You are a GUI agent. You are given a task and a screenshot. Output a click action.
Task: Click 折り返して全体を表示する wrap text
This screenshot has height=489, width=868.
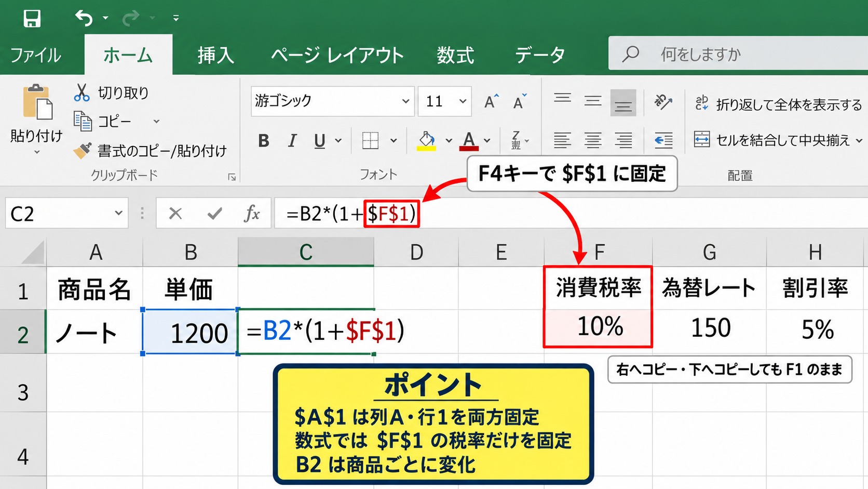click(x=779, y=104)
